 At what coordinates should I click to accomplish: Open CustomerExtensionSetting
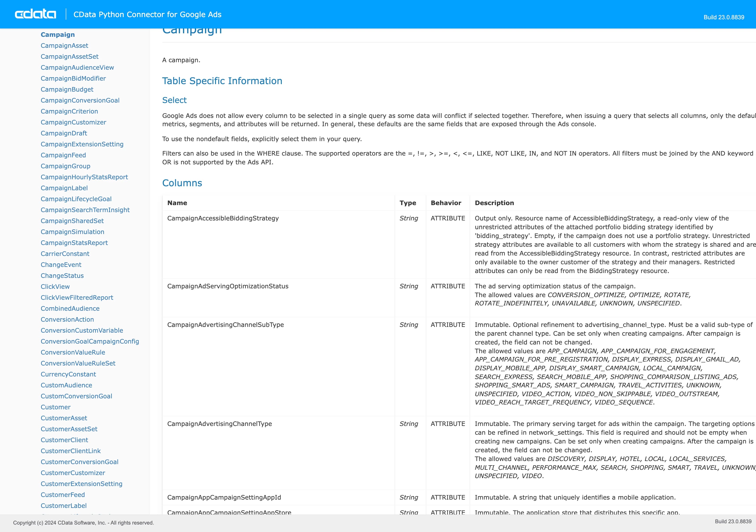(81, 484)
